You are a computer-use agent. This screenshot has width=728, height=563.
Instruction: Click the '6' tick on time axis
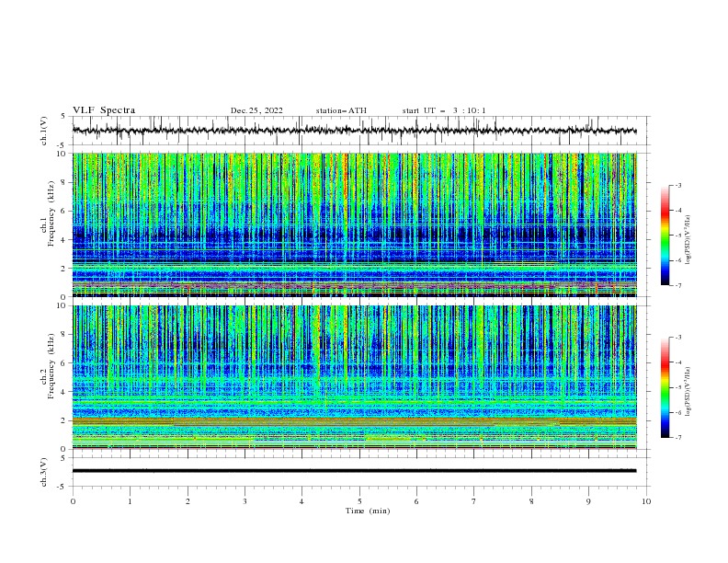pos(416,501)
